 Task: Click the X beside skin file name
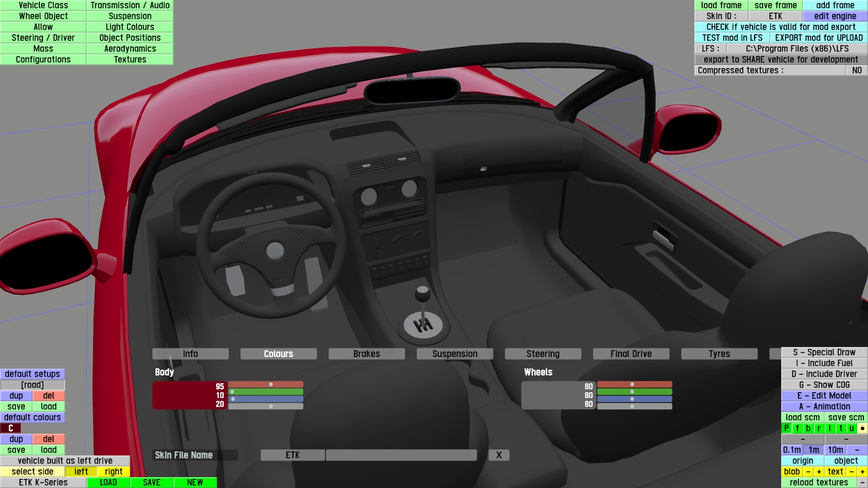(x=499, y=455)
